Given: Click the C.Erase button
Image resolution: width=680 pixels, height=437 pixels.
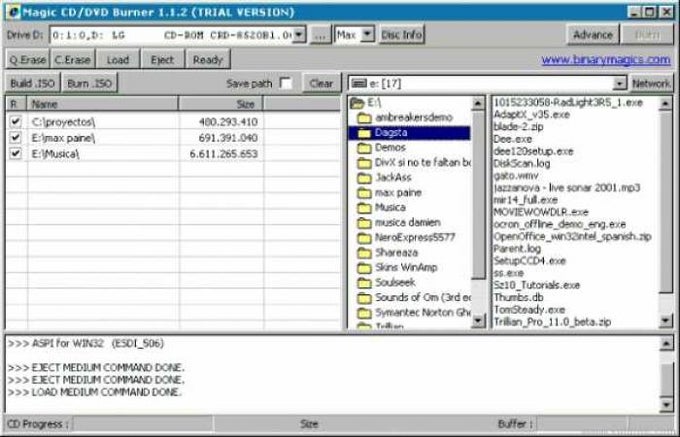Looking at the screenshot, I should (72, 60).
